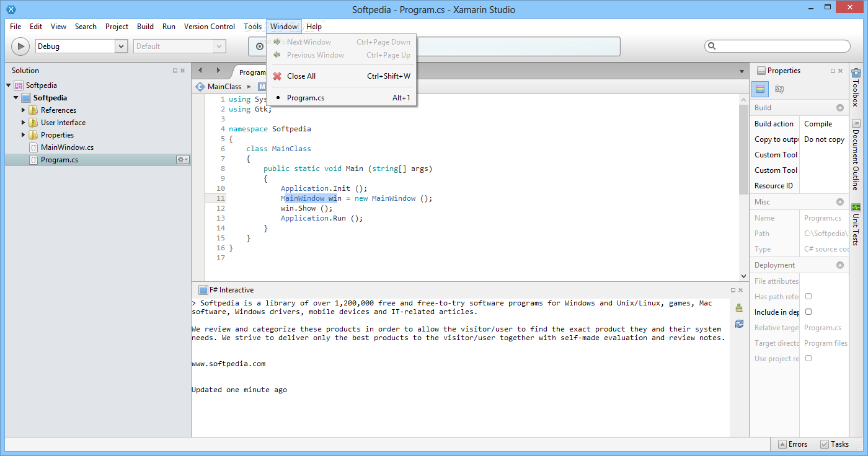Viewport: 868px width, 456px height.
Task: Click the F# Interactive pad icon
Action: point(203,290)
